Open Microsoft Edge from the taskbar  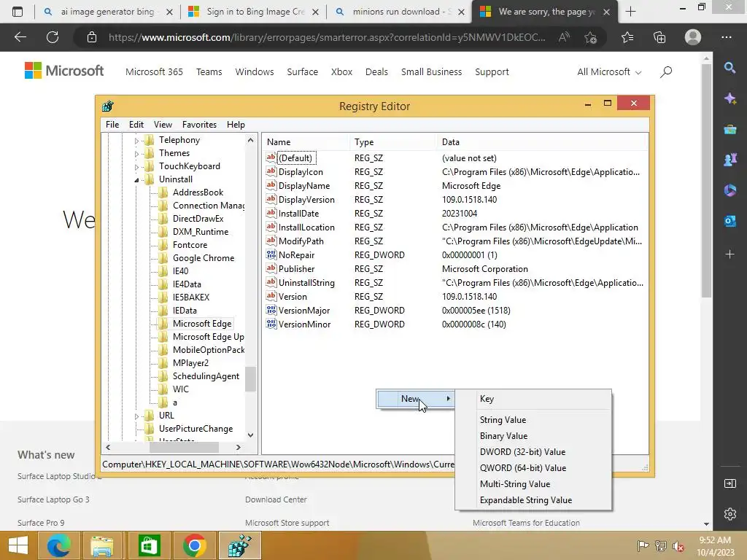[x=58, y=545]
